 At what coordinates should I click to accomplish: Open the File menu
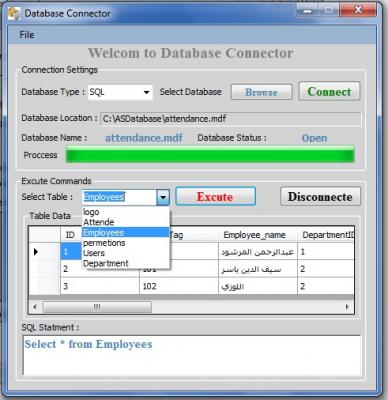(27, 35)
